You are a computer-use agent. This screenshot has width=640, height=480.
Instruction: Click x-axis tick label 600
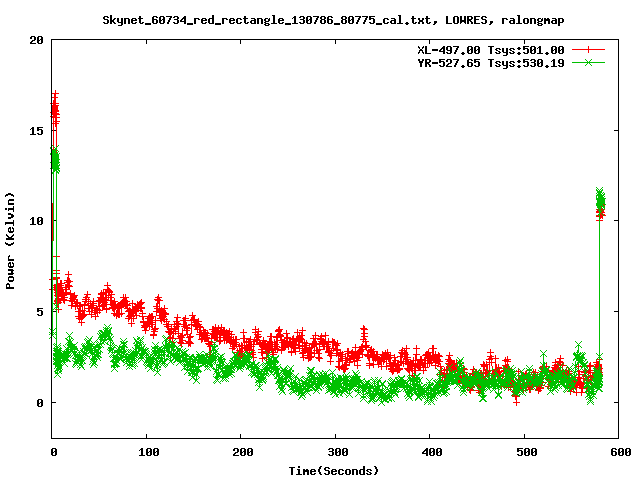[x=620, y=452]
